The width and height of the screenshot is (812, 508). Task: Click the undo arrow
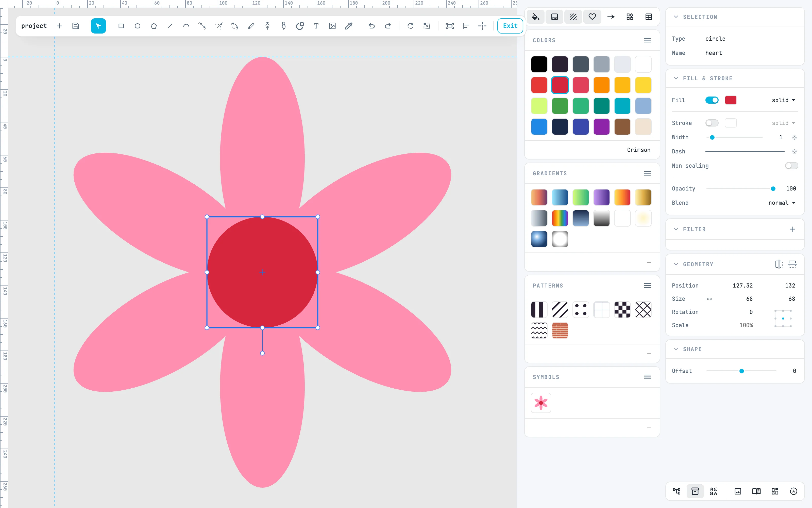tap(371, 26)
